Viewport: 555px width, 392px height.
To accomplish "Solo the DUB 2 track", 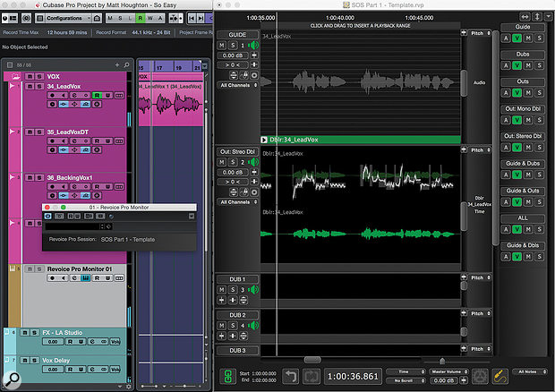I will pyautogui.click(x=233, y=326).
